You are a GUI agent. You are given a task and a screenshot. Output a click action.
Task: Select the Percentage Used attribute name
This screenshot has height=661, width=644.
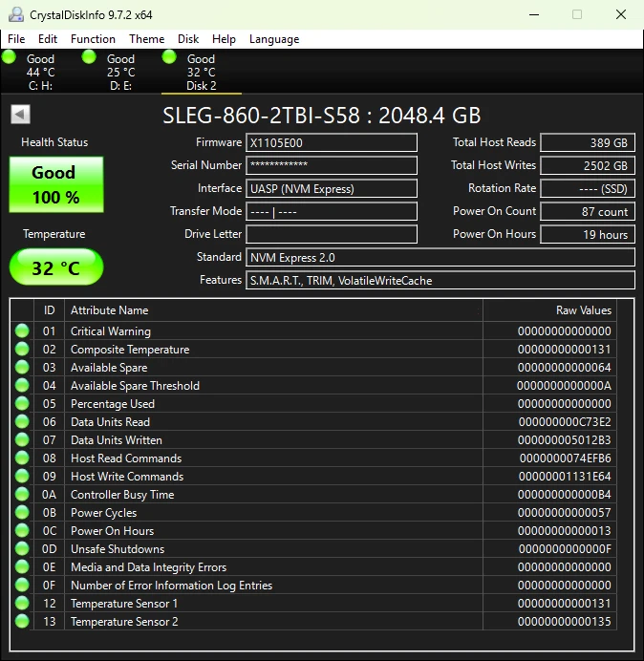point(113,404)
